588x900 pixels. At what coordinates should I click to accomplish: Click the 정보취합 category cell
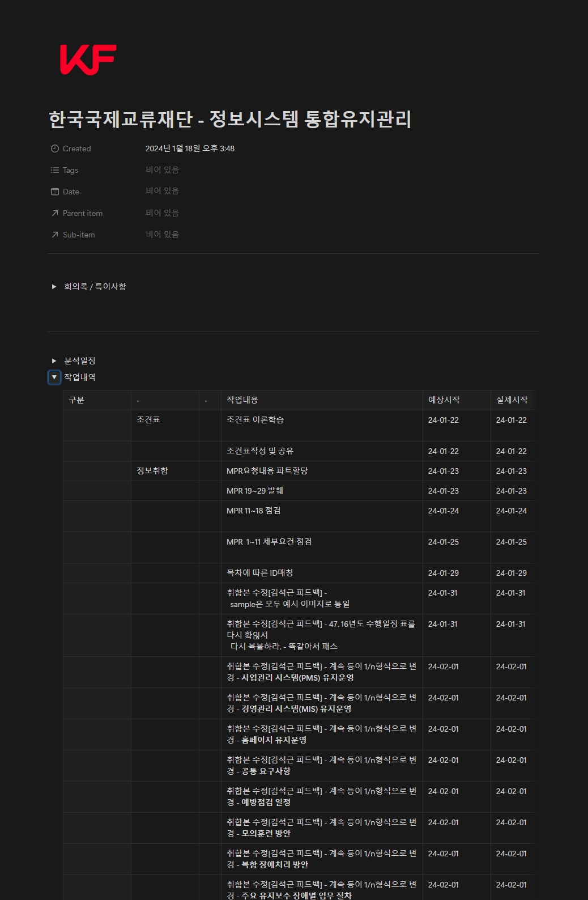[165, 471]
